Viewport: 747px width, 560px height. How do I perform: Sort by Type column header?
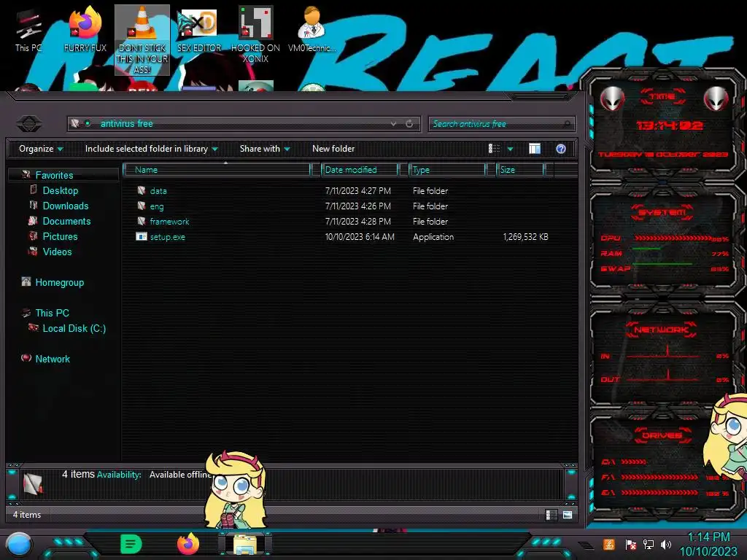pos(447,170)
